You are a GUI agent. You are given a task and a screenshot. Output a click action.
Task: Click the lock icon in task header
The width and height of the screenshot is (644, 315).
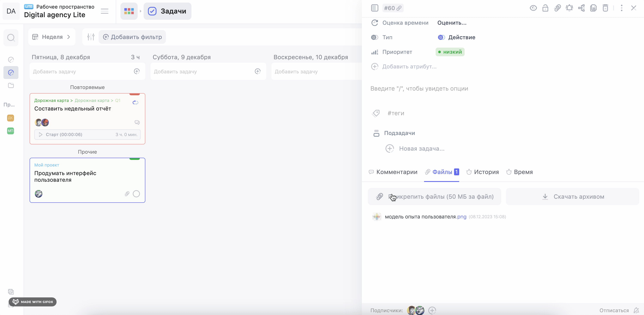tap(545, 8)
